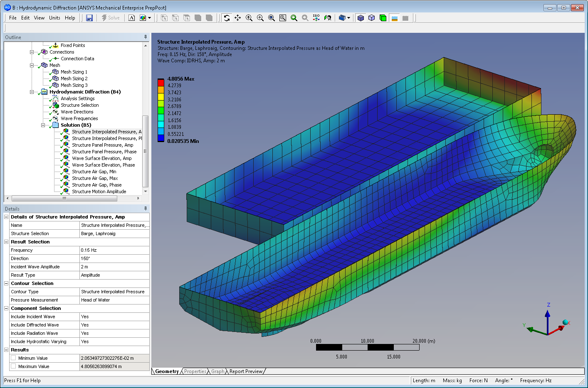588x388 pixels.
Task: Check the Minimum Value checkbox
Action: pyautogui.click(x=13, y=358)
